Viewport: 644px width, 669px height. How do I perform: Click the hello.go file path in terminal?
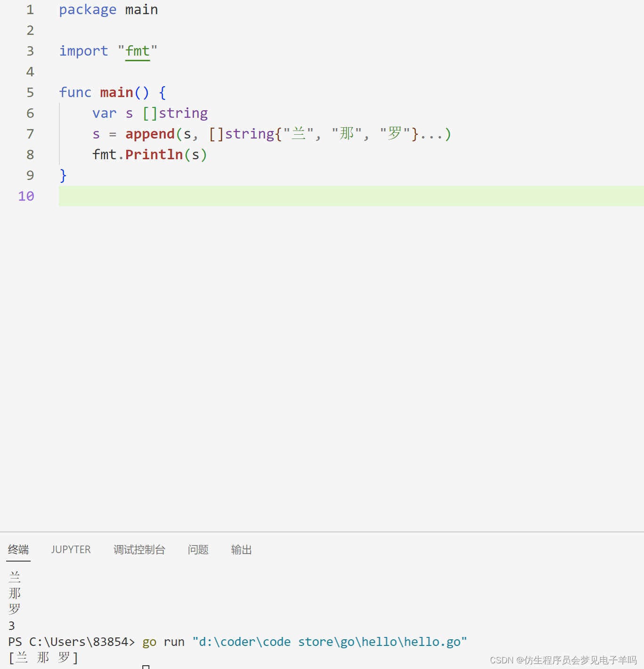click(330, 642)
